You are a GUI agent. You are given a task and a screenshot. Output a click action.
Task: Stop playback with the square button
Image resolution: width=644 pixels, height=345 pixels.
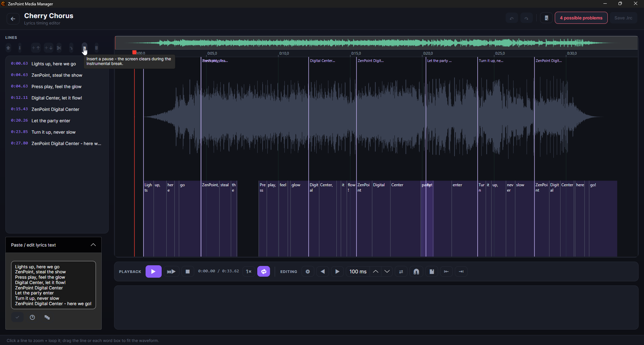coord(188,272)
